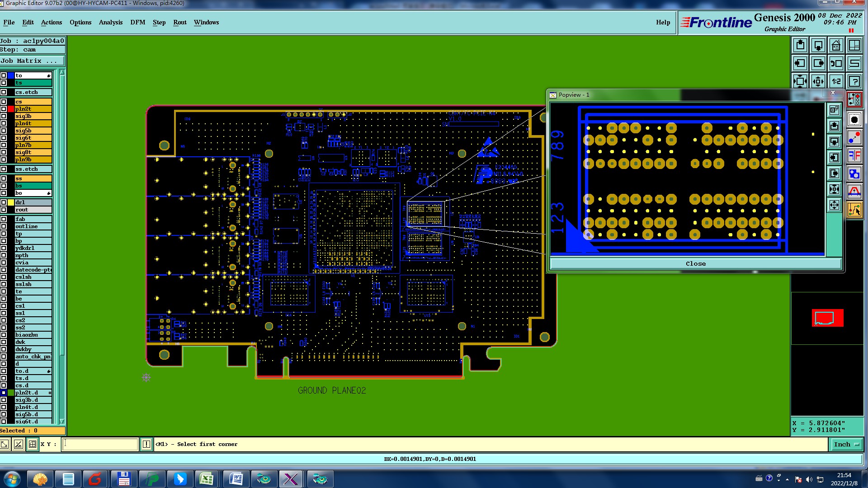Select the mirror F tool icon
The height and width of the screenshot is (488, 868).
click(854, 156)
